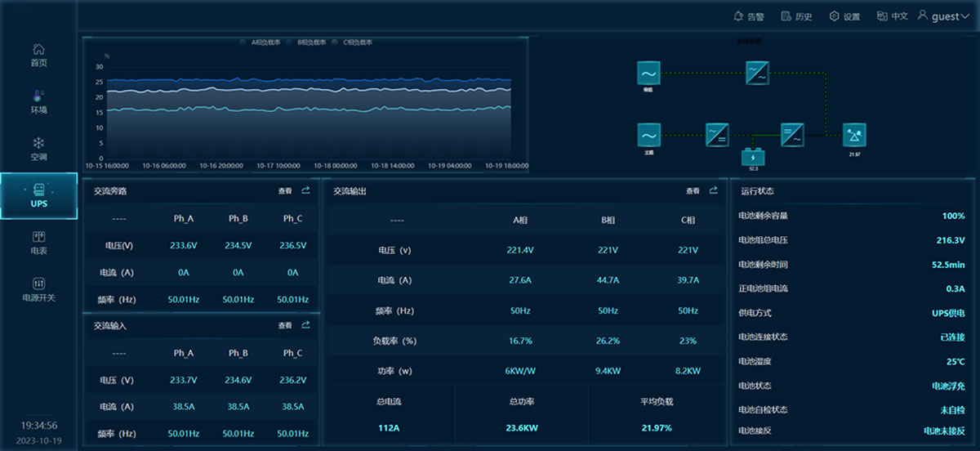Click 查看 in the 交流旁路 panel

tap(284, 190)
